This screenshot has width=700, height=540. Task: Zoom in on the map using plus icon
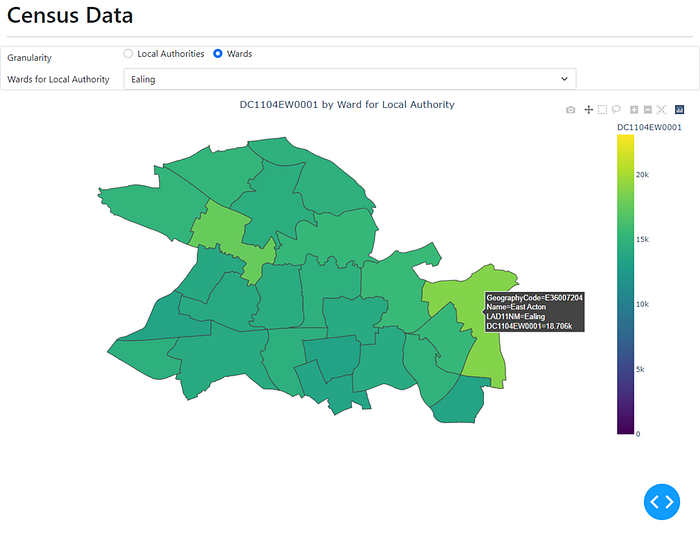(634, 110)
